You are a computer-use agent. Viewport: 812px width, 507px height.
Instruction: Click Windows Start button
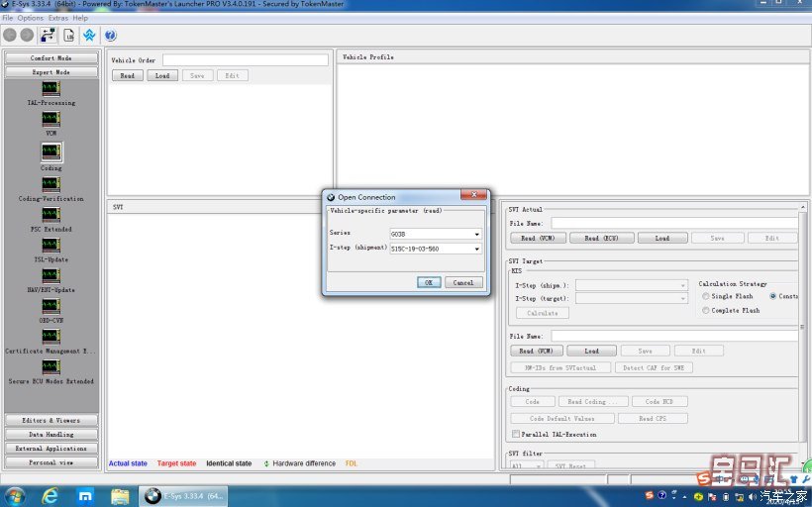click(14, 497)
